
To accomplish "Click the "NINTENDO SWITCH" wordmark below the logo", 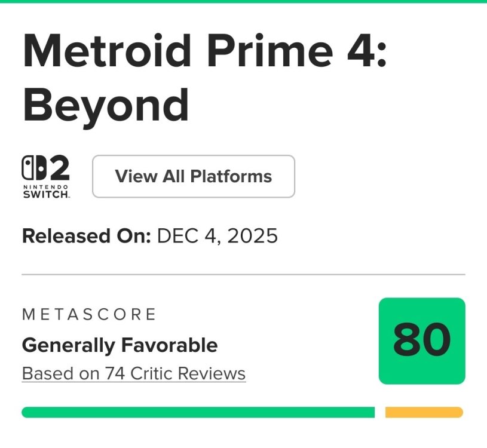I will tap(46, 192).
